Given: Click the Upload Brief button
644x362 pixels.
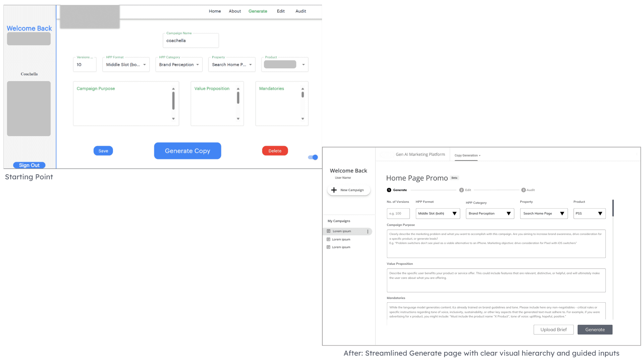Looking at the screenshot, I should click(553, 329).
